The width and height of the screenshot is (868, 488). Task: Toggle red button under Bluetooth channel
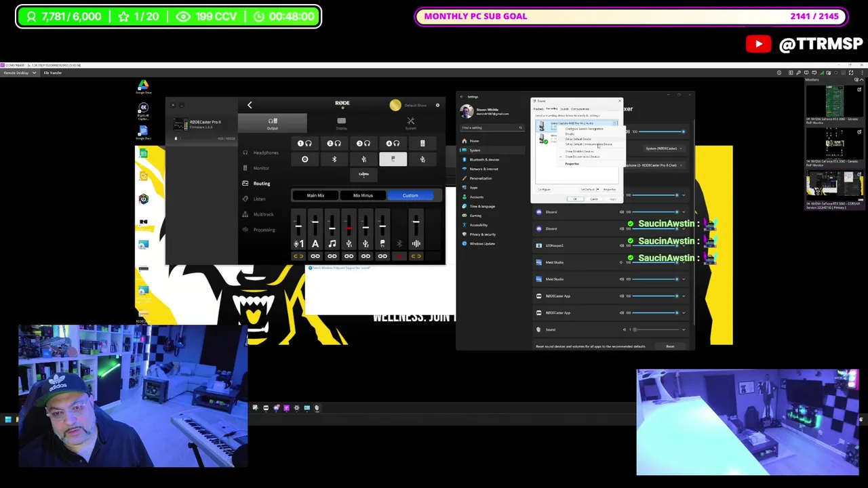(x=399, y=256)
